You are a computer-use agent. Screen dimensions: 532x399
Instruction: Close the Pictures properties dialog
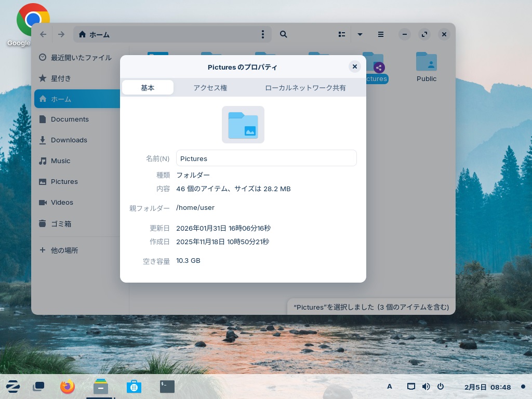coord(355,66)
